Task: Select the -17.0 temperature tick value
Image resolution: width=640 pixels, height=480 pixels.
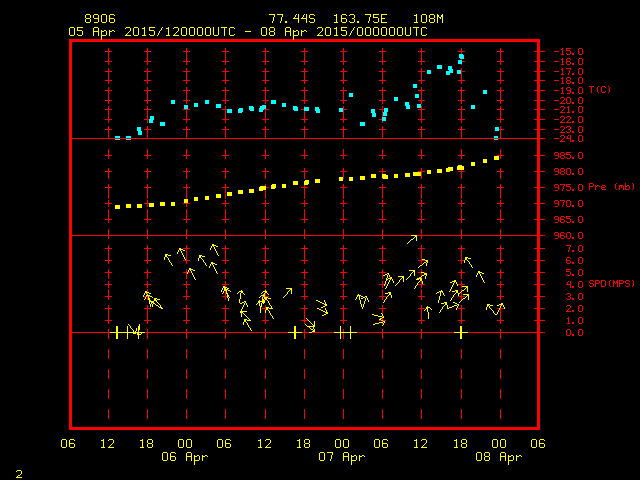Action: pos(569,71)
